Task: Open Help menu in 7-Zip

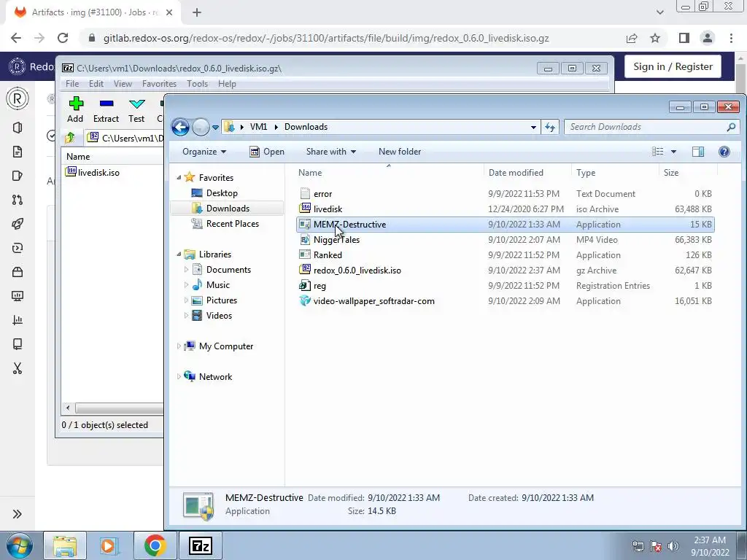Action: click(227, 84)
